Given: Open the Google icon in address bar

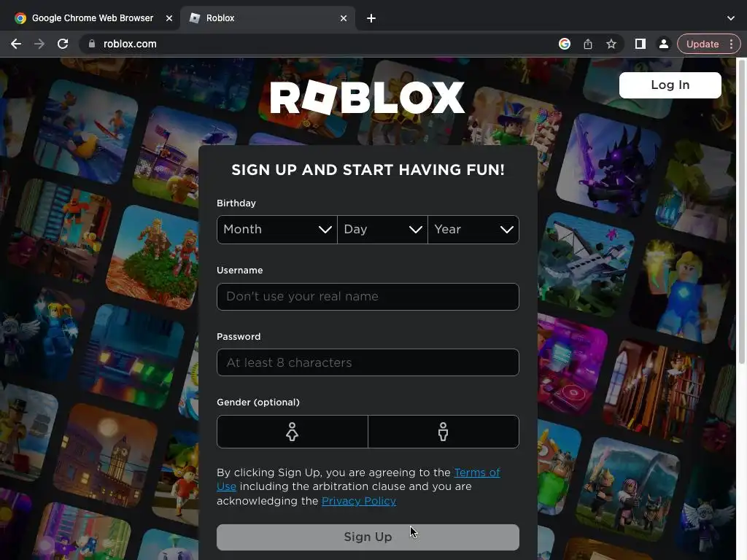Looking at the screenshot, I should (565, 44).
